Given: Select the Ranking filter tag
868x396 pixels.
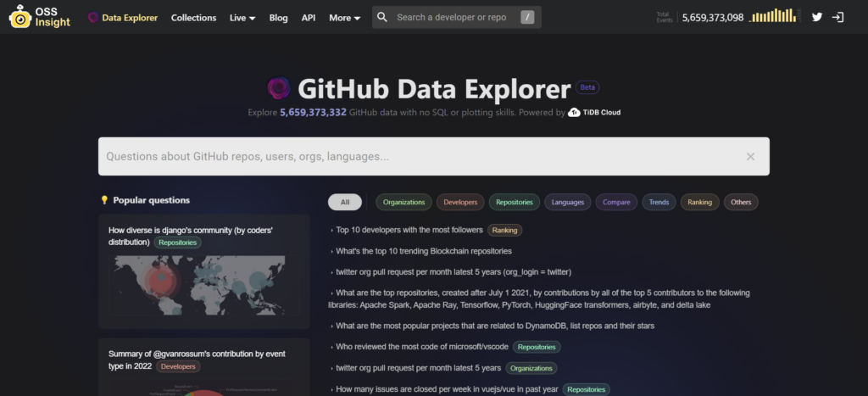Looking at the screenshot, I should (x=699, y=202).
